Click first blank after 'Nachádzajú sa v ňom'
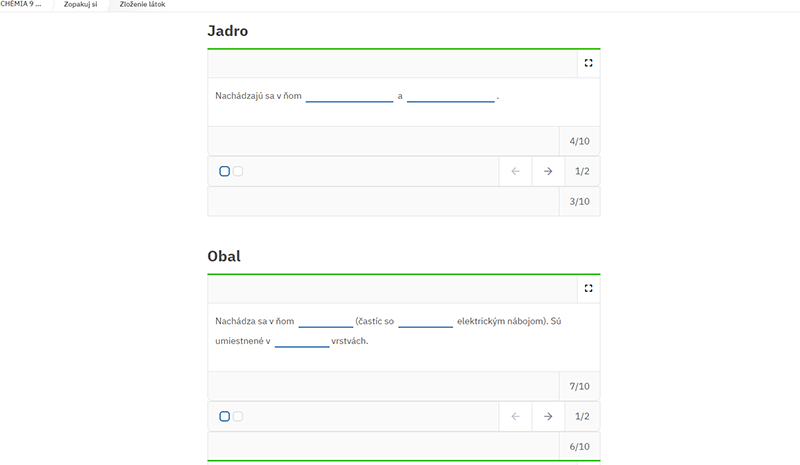800x465 pixels. [x=349, y=96]
